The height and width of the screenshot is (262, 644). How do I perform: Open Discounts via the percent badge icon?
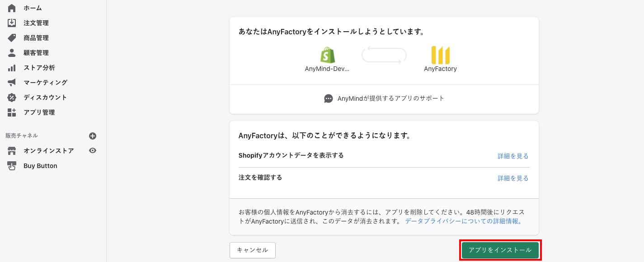[12, 98]
